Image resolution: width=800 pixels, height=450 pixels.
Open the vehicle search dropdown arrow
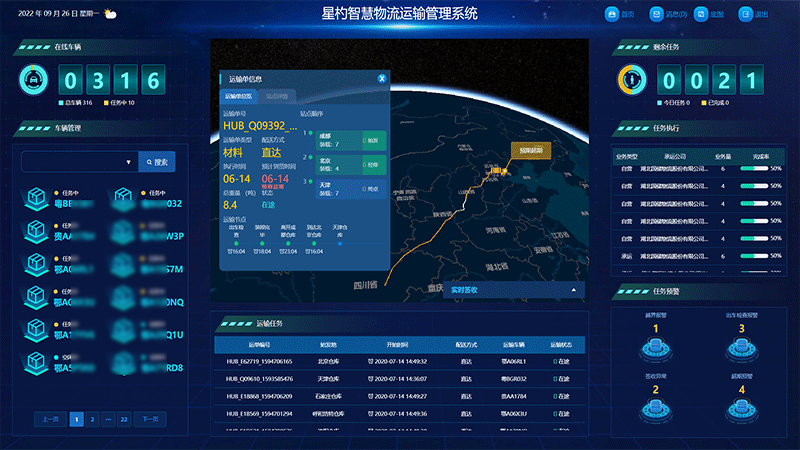[128, 161]
